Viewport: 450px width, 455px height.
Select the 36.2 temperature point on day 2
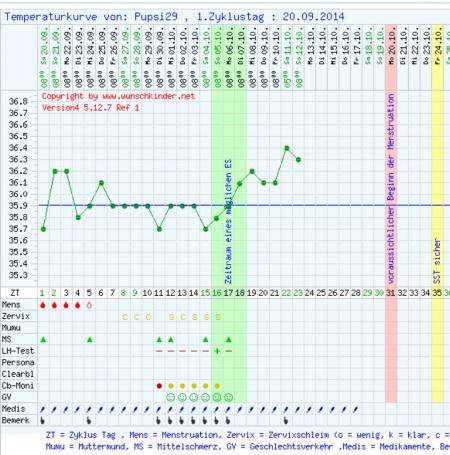(55, 171)
